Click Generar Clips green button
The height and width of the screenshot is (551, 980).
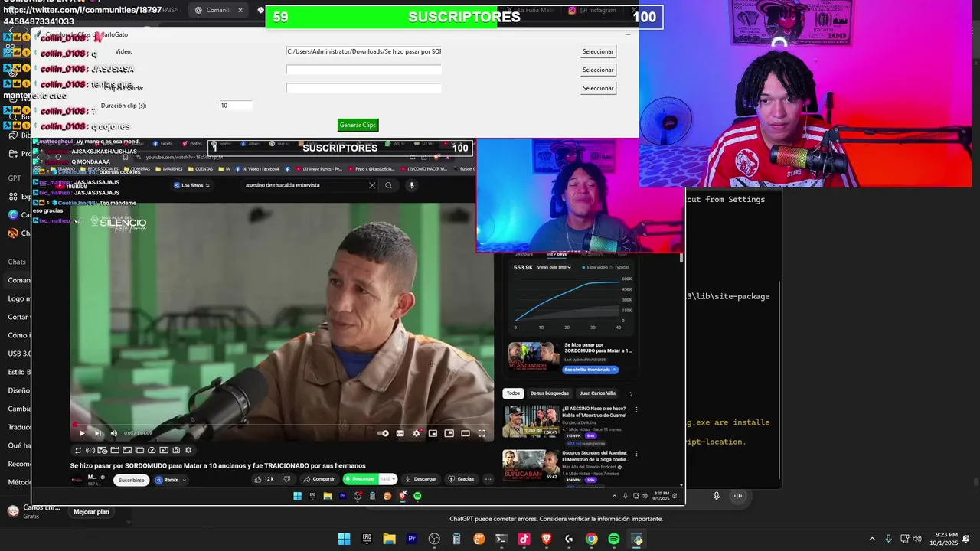tap(358, 125)
